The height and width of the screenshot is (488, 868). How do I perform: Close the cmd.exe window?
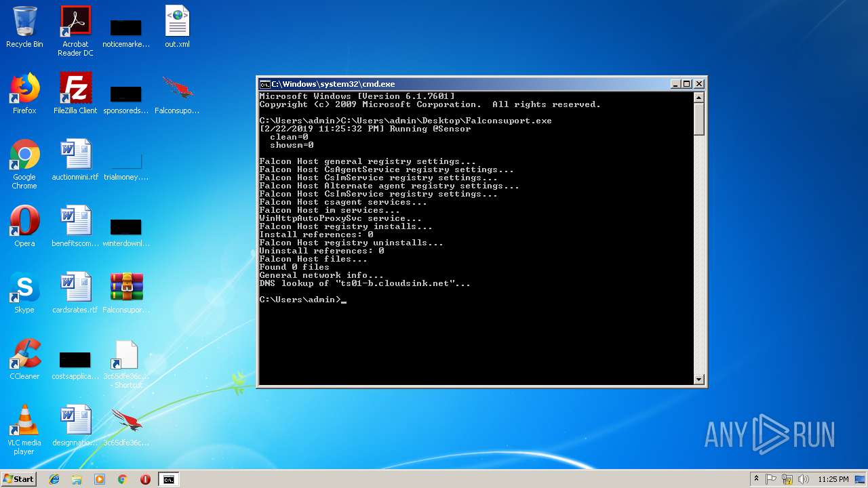699,84
